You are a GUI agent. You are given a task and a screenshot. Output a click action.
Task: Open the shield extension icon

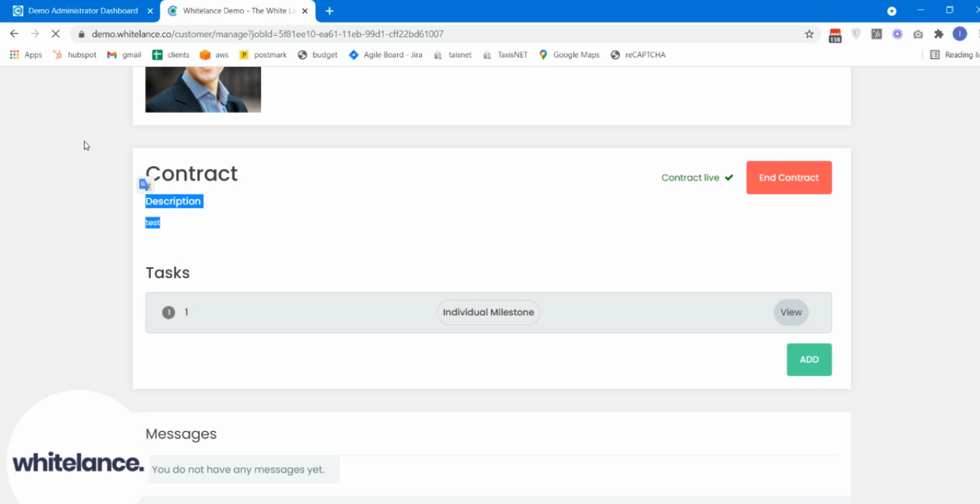click(856, 34)
